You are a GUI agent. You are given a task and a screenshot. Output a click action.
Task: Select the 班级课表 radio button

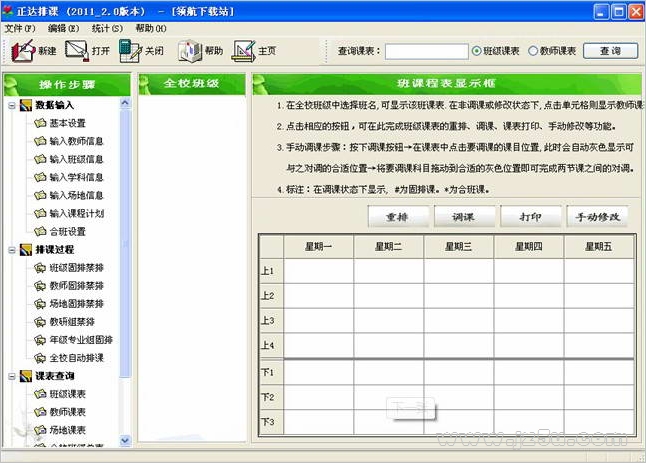coord(476,51)
